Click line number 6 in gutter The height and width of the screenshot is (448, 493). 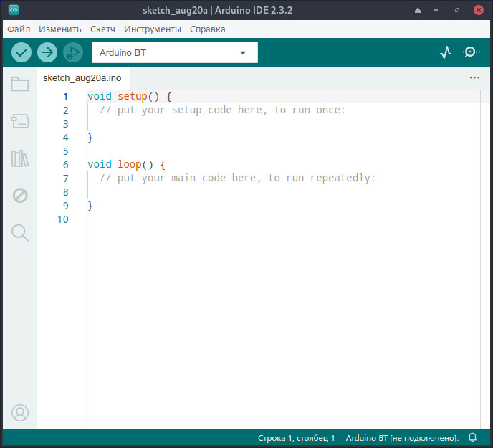[65, 165]
